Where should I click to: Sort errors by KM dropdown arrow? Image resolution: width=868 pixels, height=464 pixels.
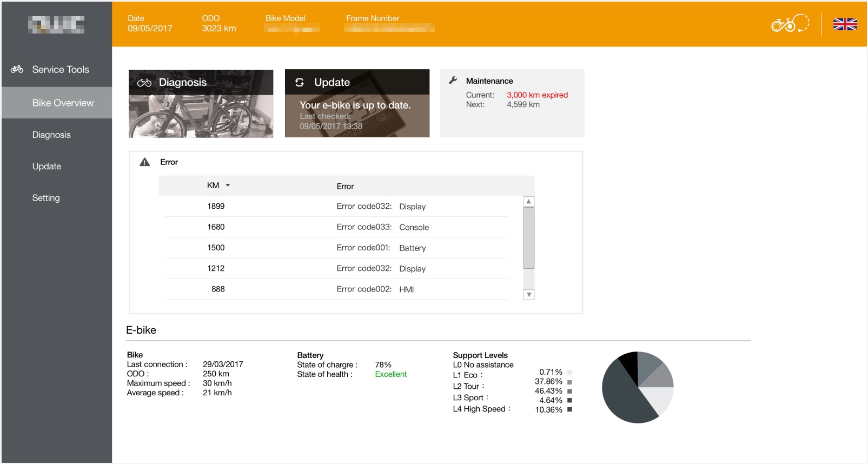point(228,185)
